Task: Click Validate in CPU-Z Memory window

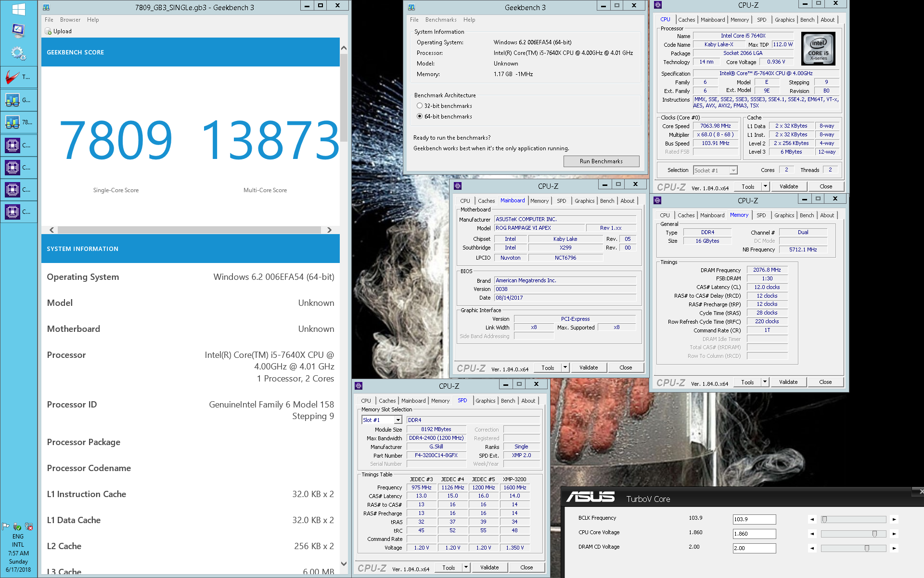Action: tap(788, 382)
